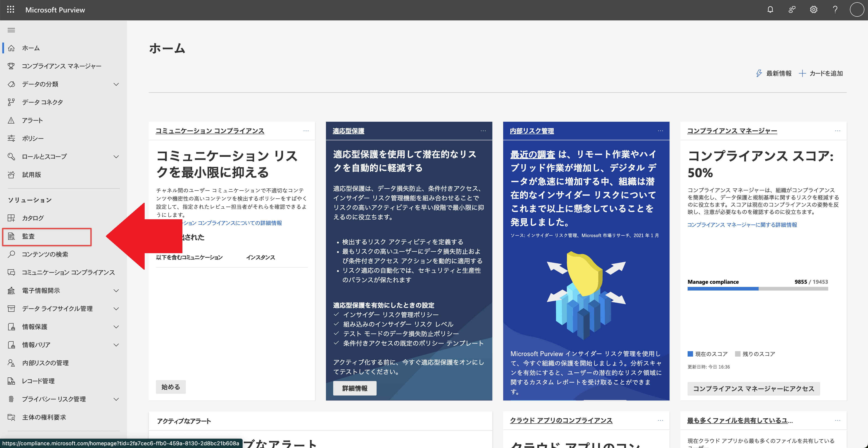Expand the 電子情報開示 chevron
Image resolution: width=868 pixels, height=448 pixels.
point(116,291)
